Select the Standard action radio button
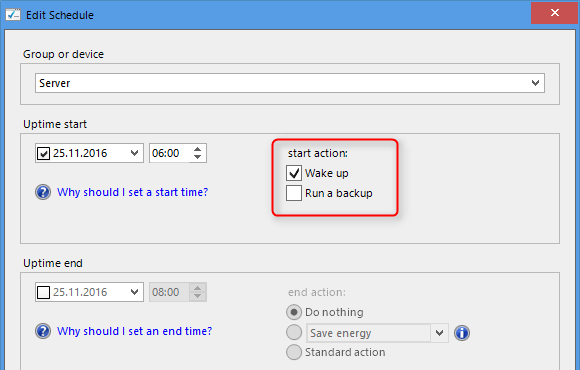Viewport: 580px width, 370px height. (294, 352)
